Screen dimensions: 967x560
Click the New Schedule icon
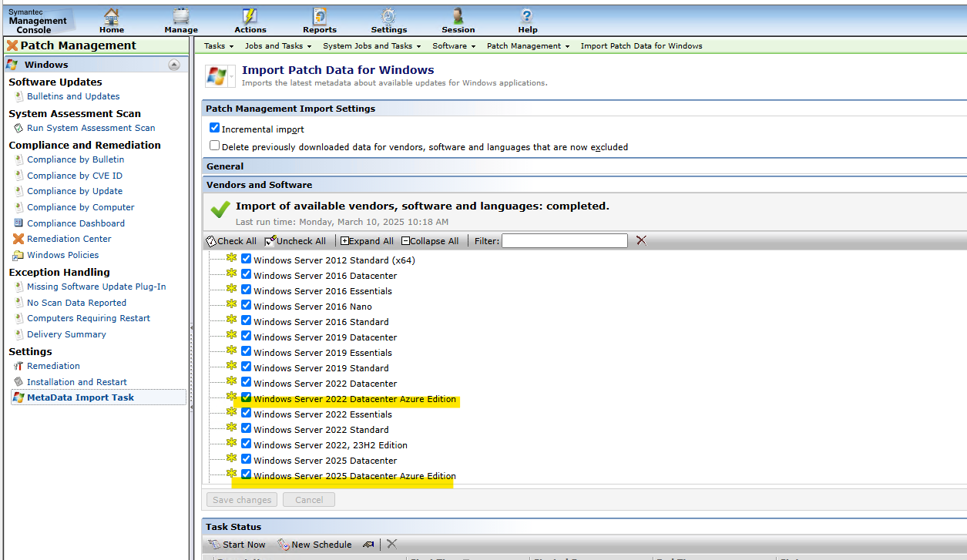(284, 545)
